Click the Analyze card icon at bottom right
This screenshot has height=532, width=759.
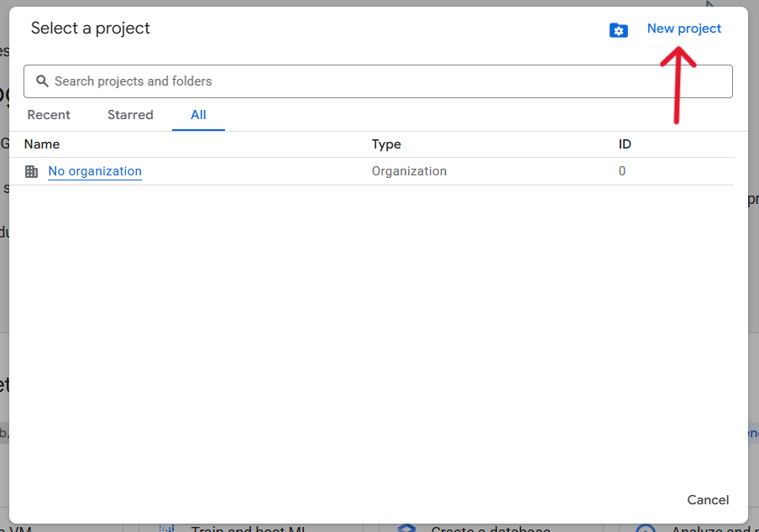(646, 529)
